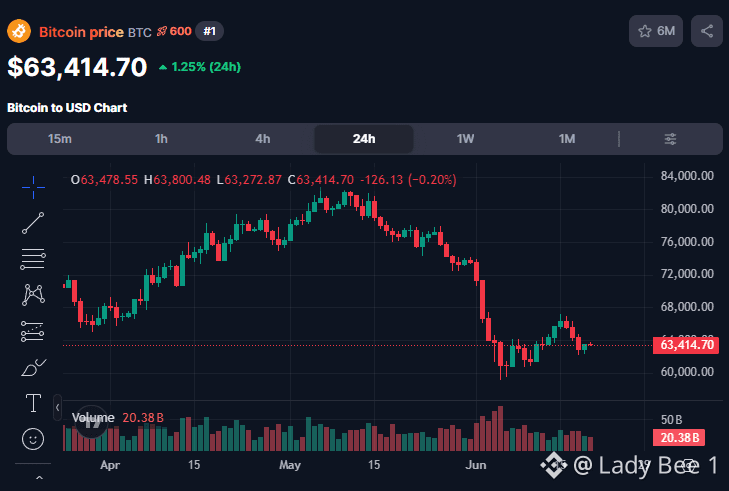Click the Bitcoin price title
The height and width of the screenshot is (491, 729).
coord(81,32)
